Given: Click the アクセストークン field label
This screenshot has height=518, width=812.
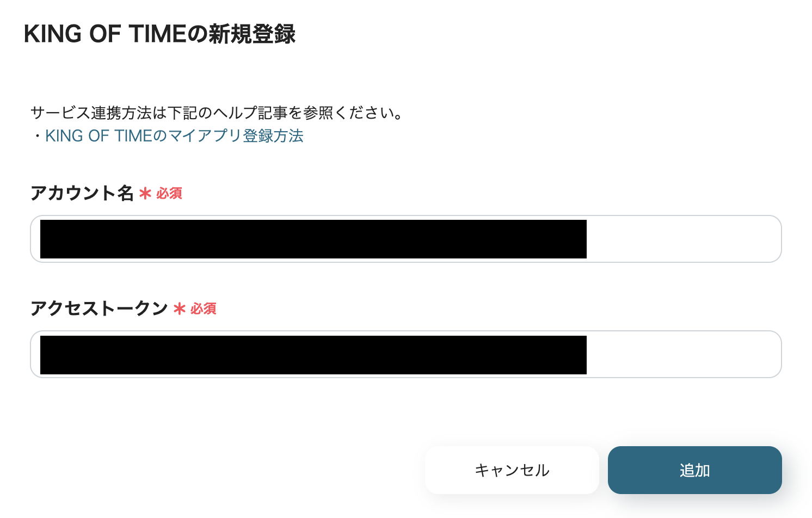Looking at the screenshot, I should (99, 309).
